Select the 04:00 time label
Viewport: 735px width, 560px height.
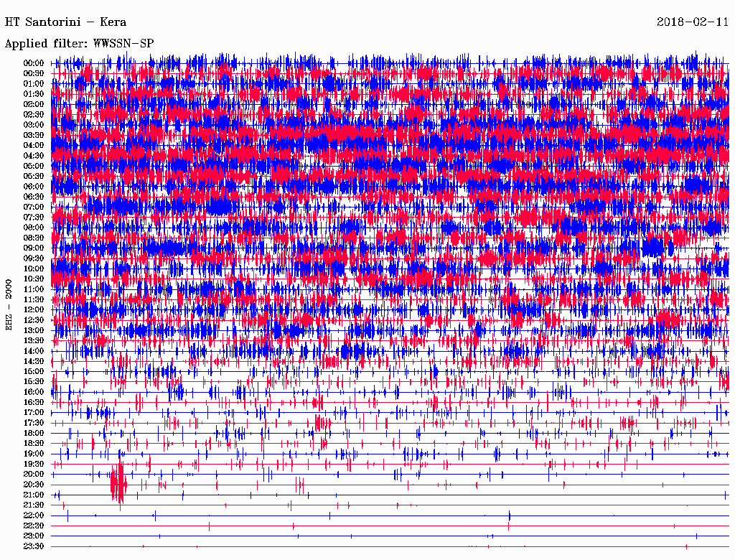(33, 146)
